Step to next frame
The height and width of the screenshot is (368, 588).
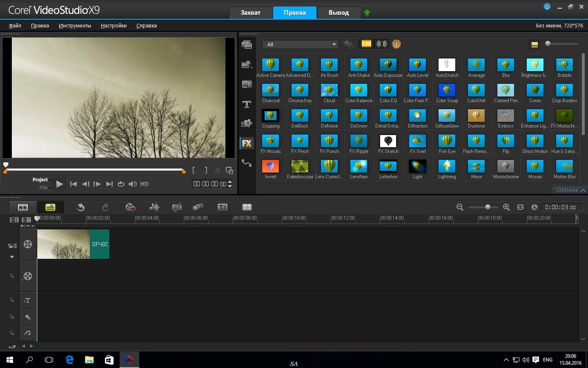click(x=97, y=184)
